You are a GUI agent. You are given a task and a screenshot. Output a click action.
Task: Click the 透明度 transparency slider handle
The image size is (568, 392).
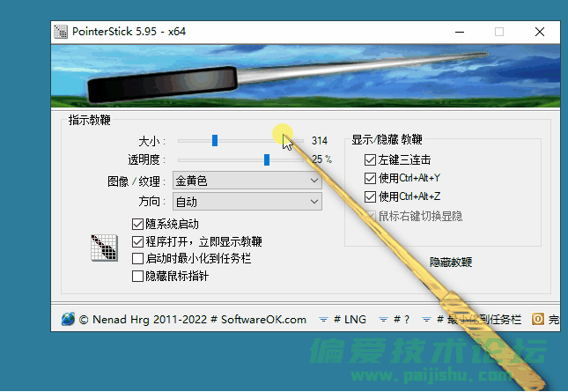point(266,159)
